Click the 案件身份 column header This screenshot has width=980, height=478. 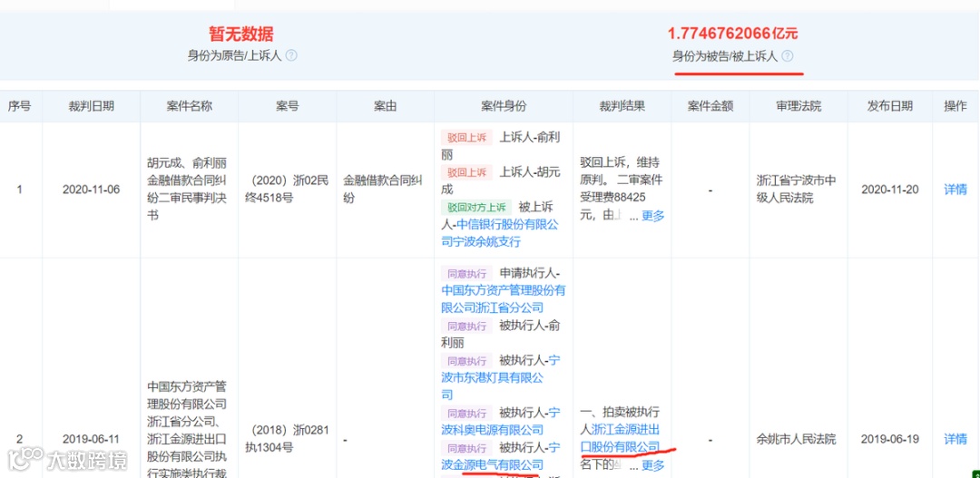coord(504,106)
